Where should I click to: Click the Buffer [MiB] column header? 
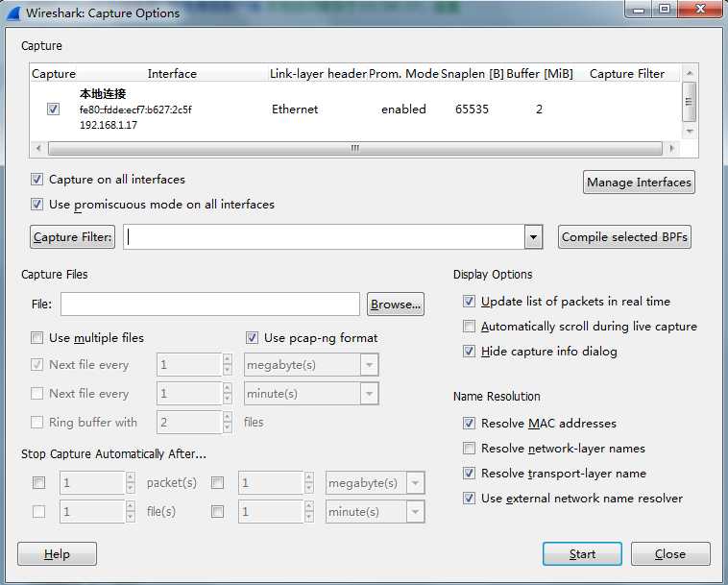click(540, 74)
